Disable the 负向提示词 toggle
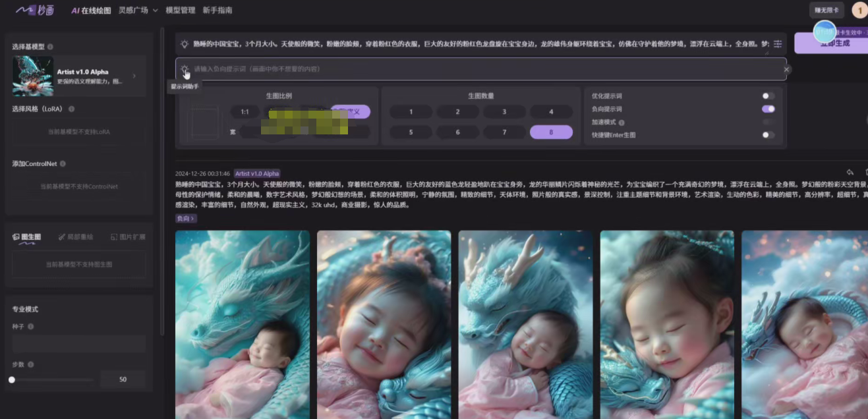The width and height of the screenshot is (868, 419). click(768, 109)
